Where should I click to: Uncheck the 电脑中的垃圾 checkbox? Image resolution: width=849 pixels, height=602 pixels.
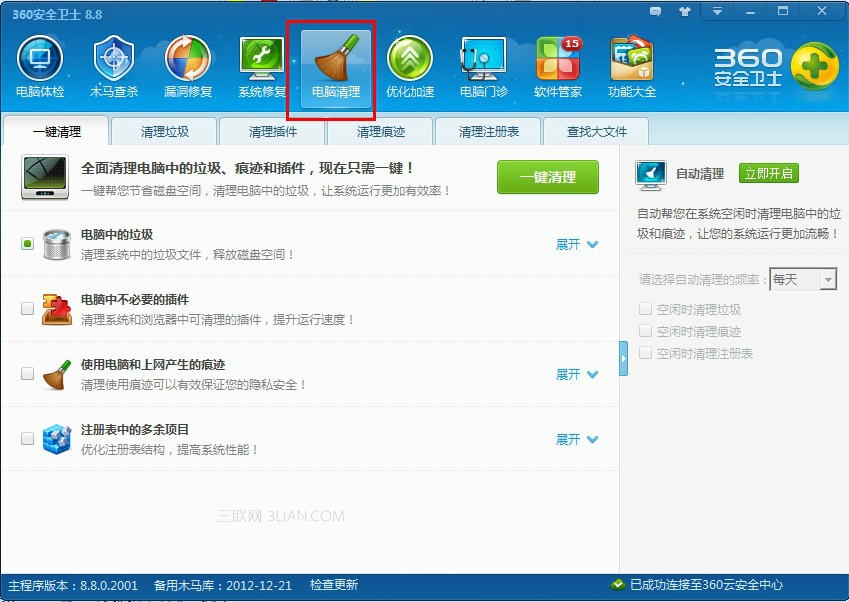point(27,244)
